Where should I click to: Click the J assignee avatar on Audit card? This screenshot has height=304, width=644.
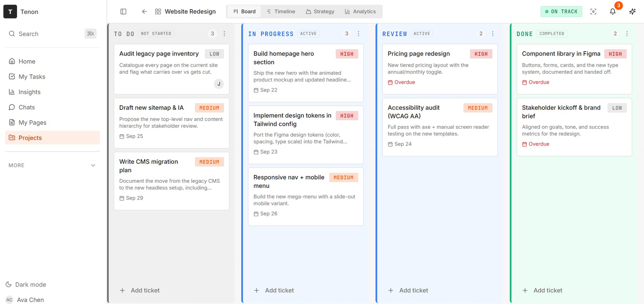(219, 84)
